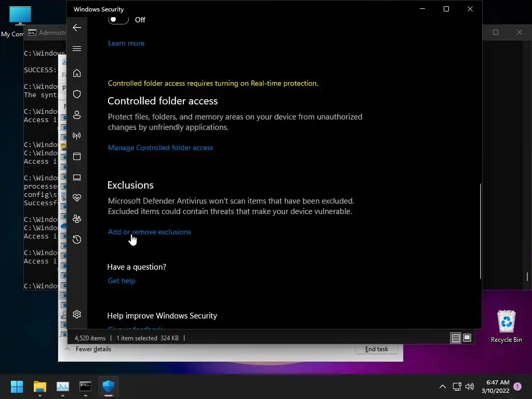
Task: Click the Controlled folder access heading
Action: (163, 101)
